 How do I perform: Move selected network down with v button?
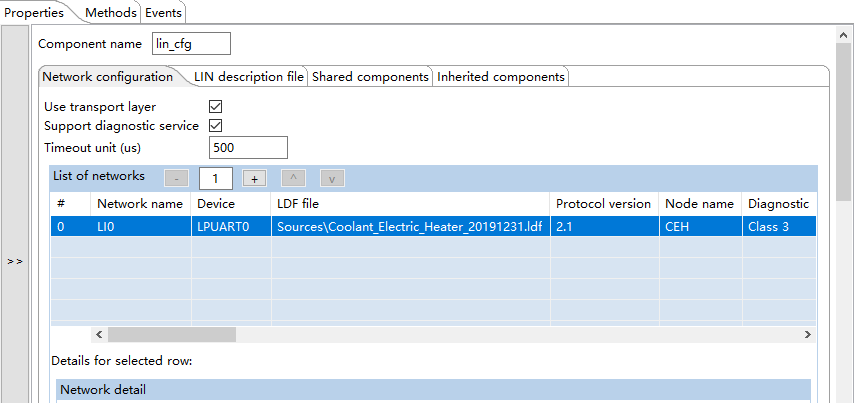pos(332,178)
